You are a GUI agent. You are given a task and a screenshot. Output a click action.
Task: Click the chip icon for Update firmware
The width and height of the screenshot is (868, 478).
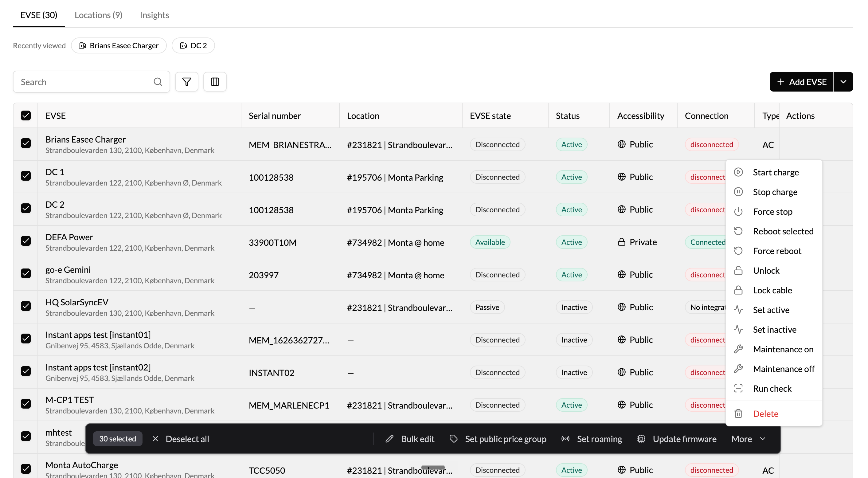pos(641,439)
